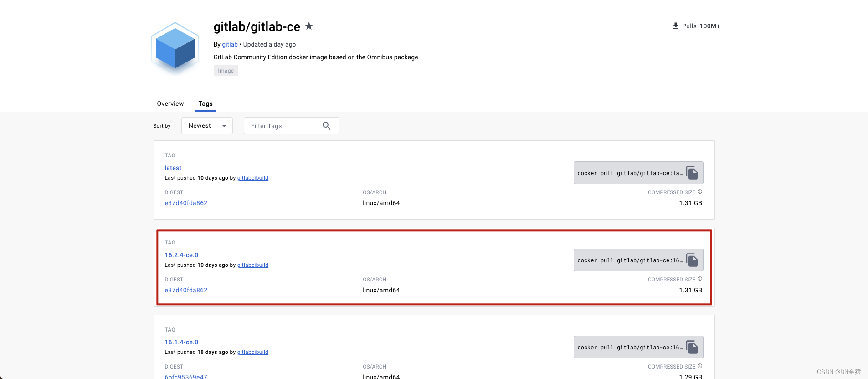The height and width of the screenshot is (379, 868).
Task: Copy docker pull command for 16.1.4-ce.0
Action: point(692,347)
